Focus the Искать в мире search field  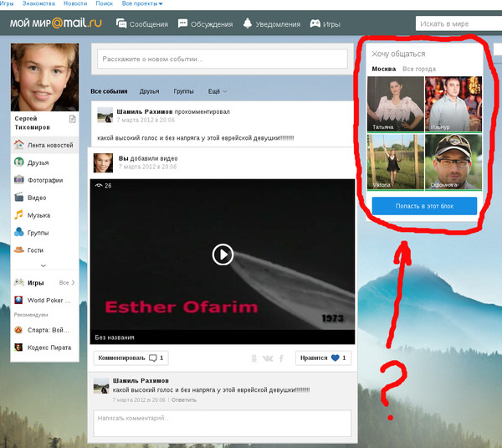coord(458,23)
